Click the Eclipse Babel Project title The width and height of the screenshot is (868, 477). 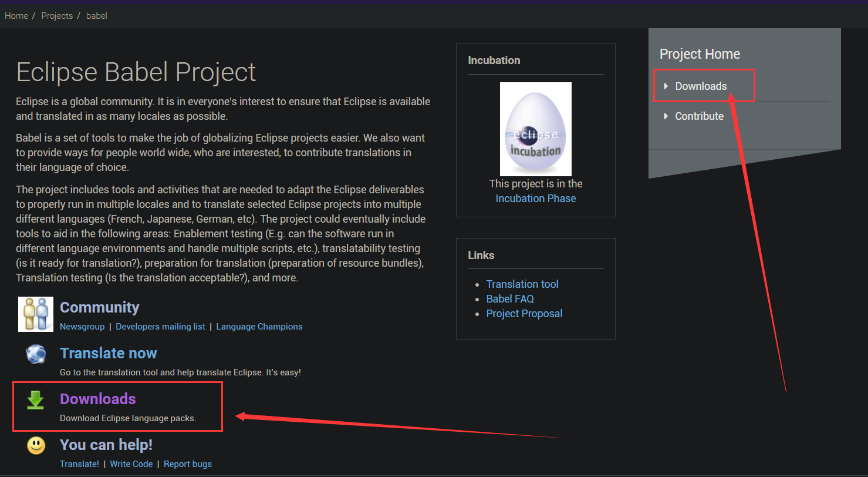point(136,72)
